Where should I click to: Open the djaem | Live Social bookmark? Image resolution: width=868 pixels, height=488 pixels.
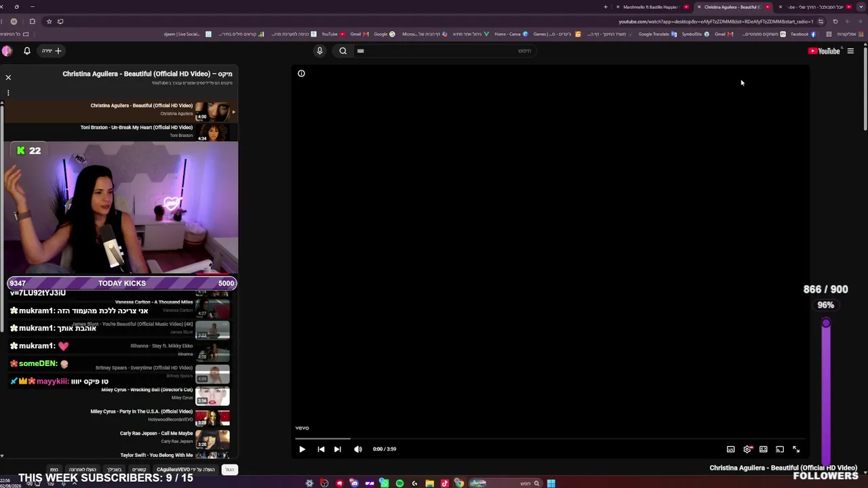point(188,34)
